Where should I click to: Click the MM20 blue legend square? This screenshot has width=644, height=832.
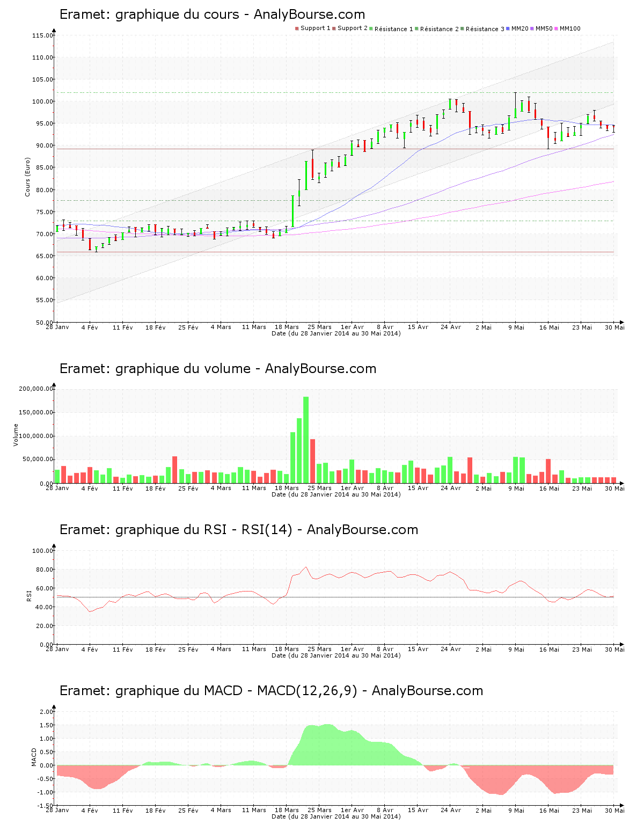point(508,28)
